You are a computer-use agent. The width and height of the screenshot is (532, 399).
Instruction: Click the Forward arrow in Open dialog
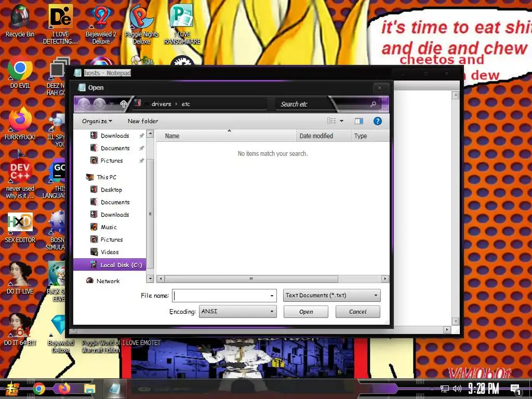pyautogui.click(x=99, y=104)
